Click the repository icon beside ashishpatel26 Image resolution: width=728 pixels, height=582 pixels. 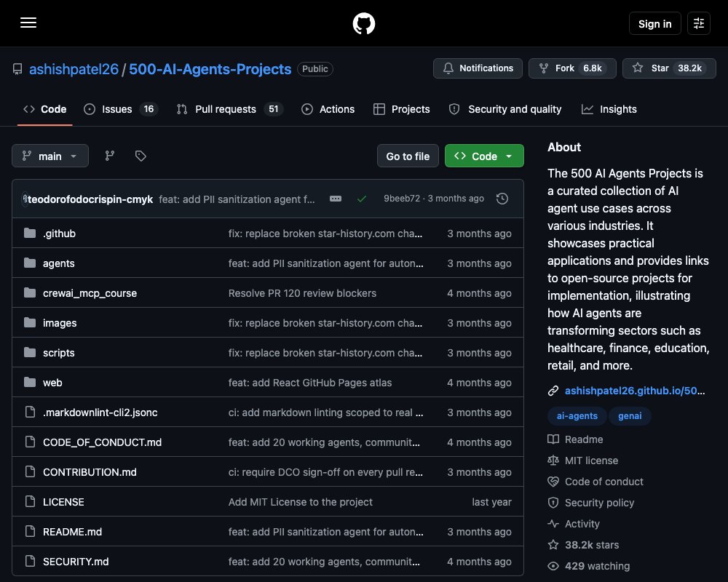(x=17, y=69)
